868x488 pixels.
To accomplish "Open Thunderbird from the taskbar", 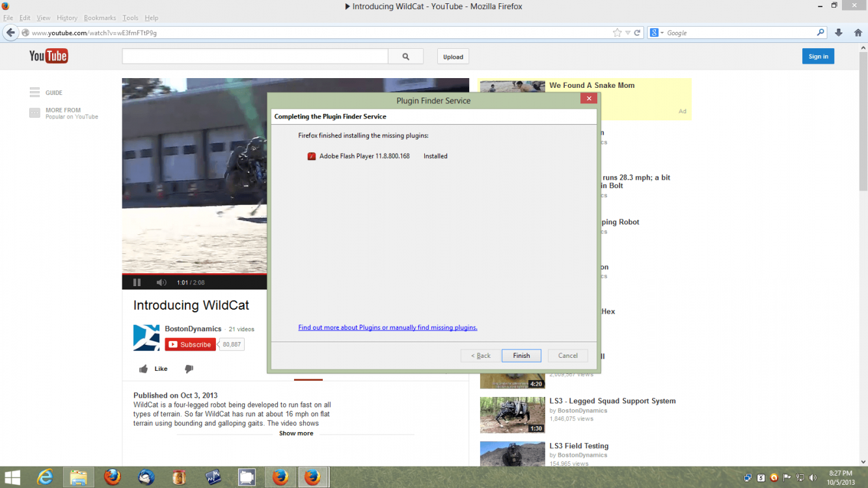I will coord(146,477).
